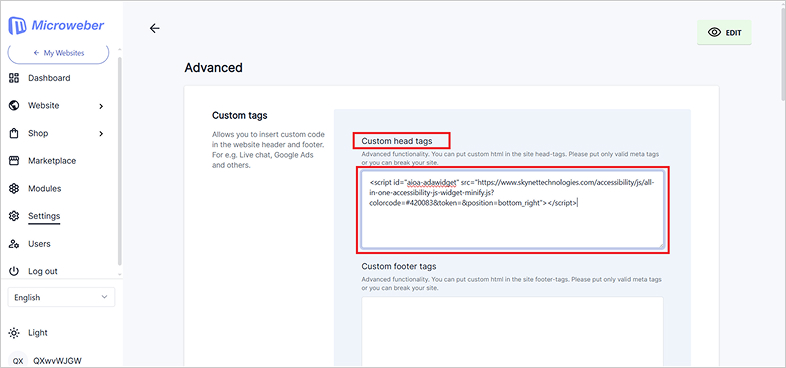Click the Users icon
The image size is (786, 368).
pos(14,244)
